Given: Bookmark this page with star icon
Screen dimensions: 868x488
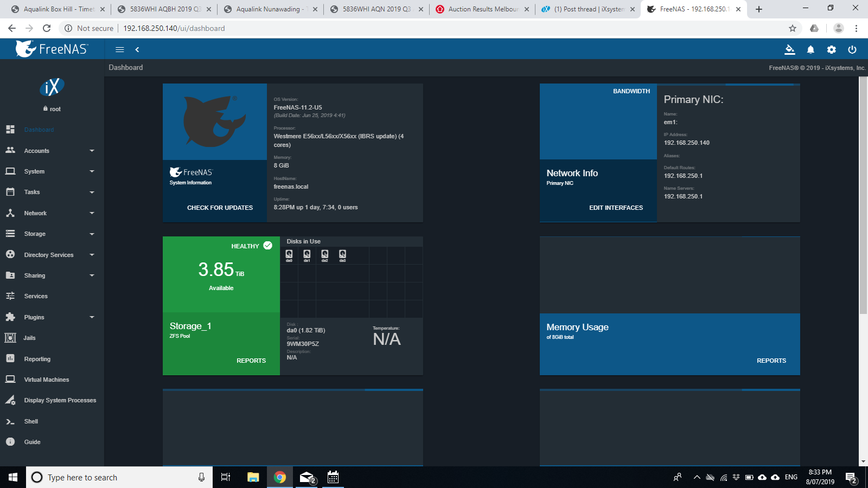Looking at the screenshot, I should point(793,28).
